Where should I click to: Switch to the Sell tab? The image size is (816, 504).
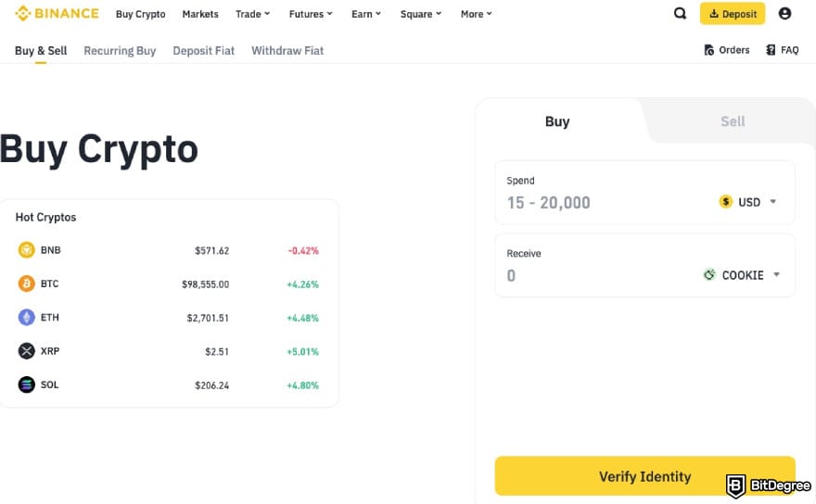coord(733,121)
